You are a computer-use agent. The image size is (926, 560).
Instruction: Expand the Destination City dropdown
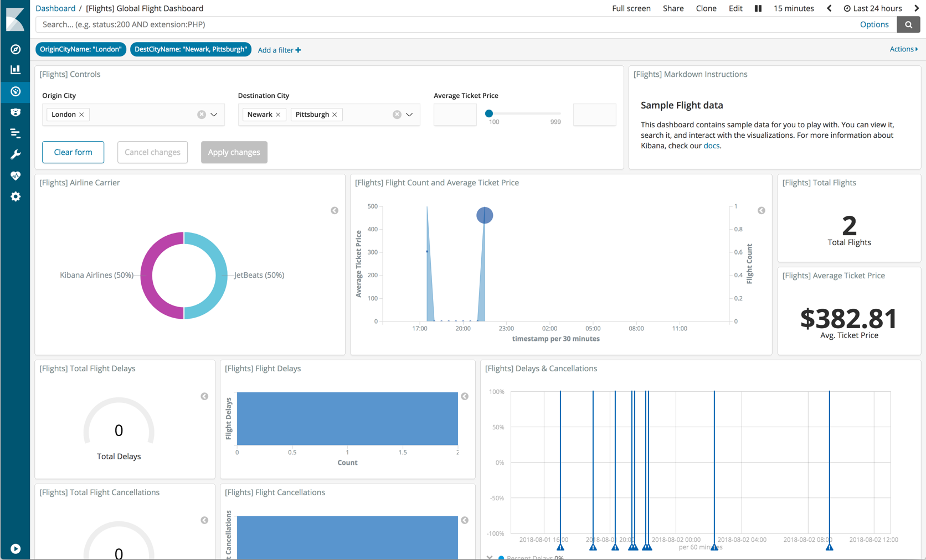[x=409, y=115]
